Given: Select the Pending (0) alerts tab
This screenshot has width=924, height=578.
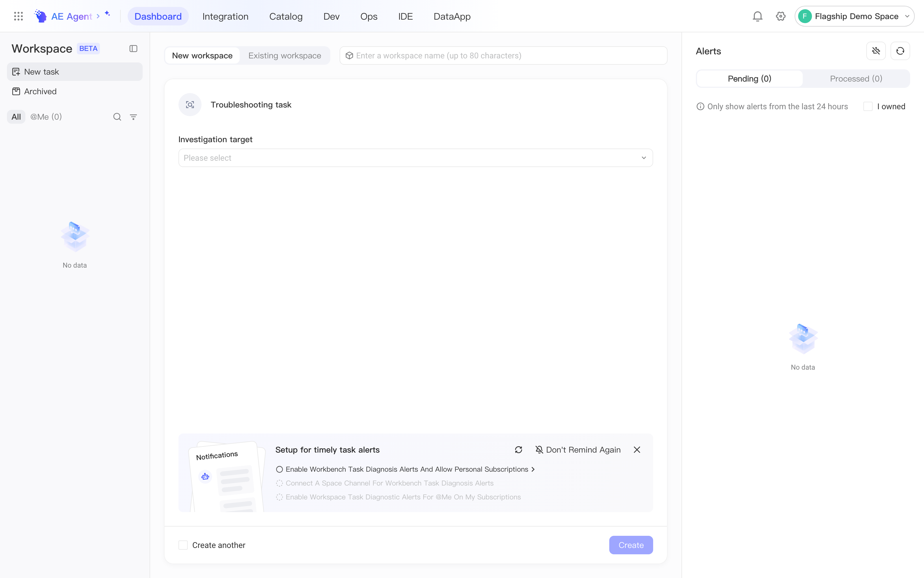Looking at the screenshot, I should click(750, 79).
